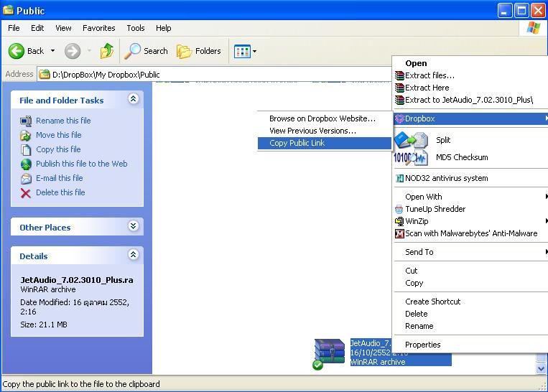This screenshot has height=392, width=548.
Task: Choose View Previous Versions
Action: tap(325, 131)
